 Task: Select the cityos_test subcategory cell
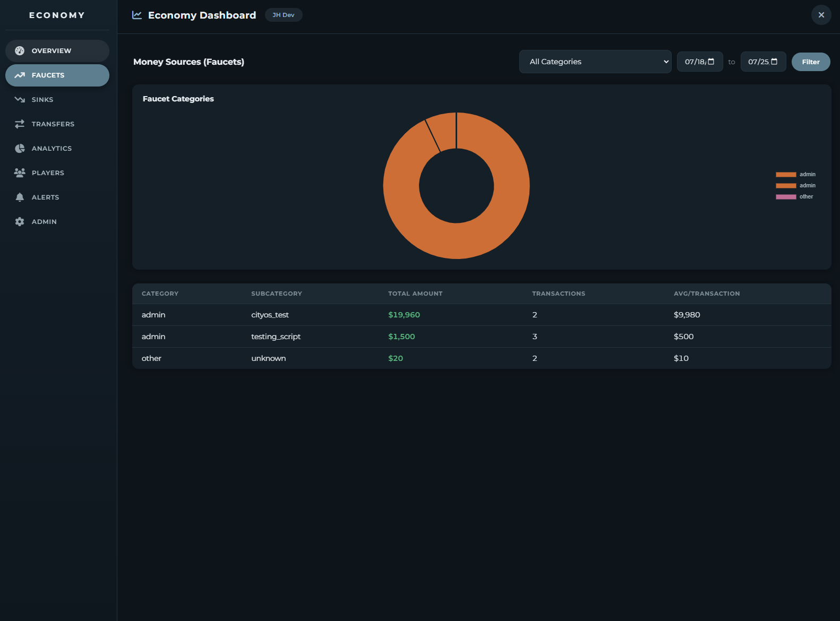pos(270,315)
